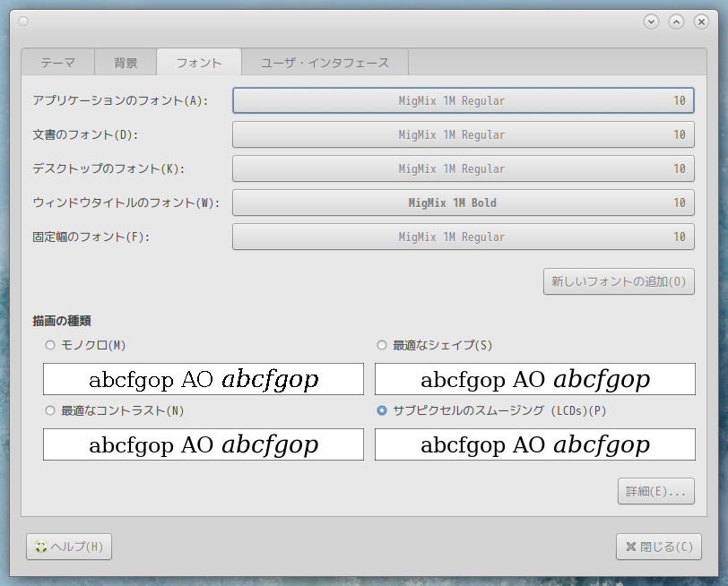Open rendering details with 詳細(E)... button

(656, 491)
